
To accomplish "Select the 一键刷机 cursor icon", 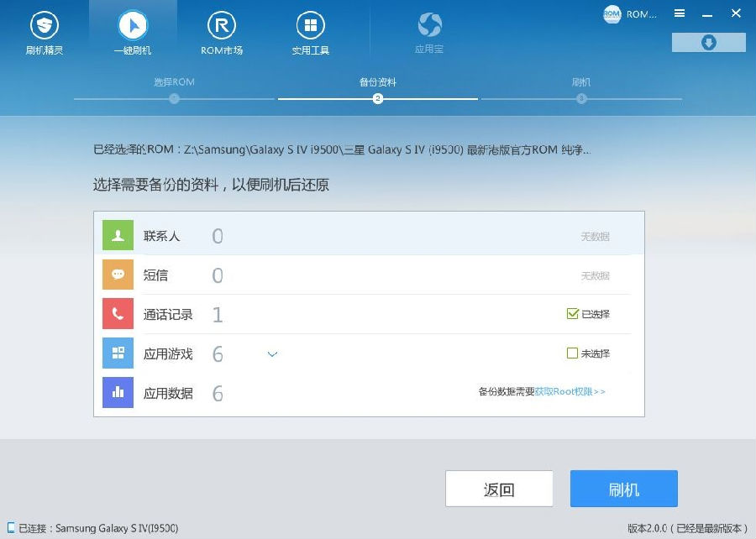I will click(x=133, y=25).
